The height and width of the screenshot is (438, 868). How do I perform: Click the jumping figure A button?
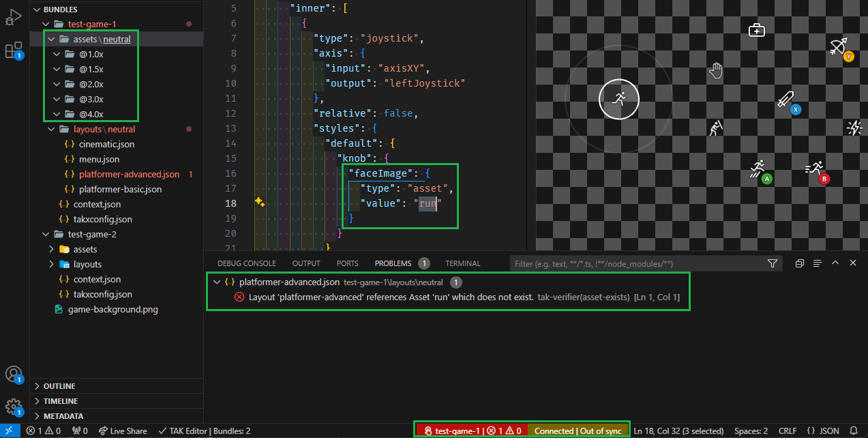point(760,171)
